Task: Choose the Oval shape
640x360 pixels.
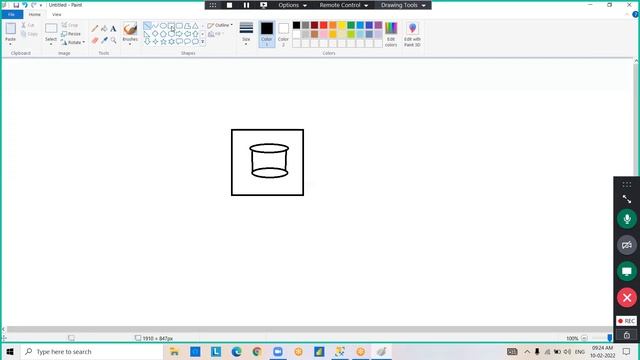Action: pos(163,26)
